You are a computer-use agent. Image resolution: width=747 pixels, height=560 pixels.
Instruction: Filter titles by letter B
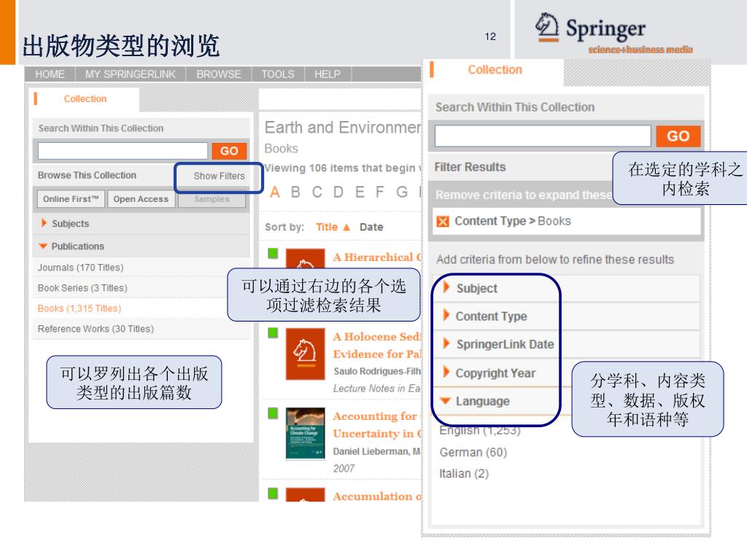295,192
